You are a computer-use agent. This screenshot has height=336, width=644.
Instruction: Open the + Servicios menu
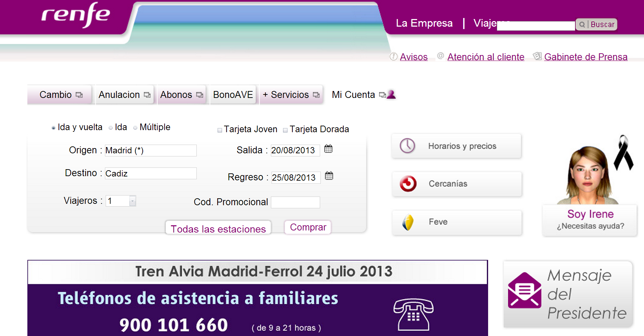pos(291,95)
